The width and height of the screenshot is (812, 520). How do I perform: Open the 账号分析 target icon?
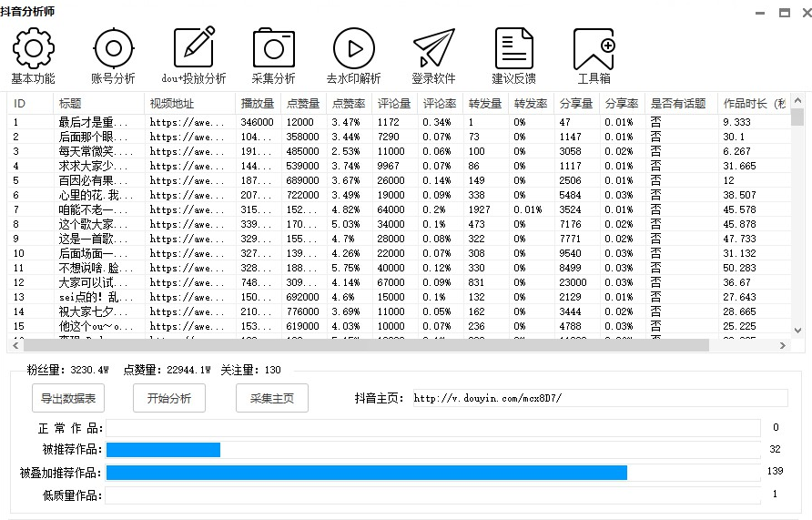(113, 48)
